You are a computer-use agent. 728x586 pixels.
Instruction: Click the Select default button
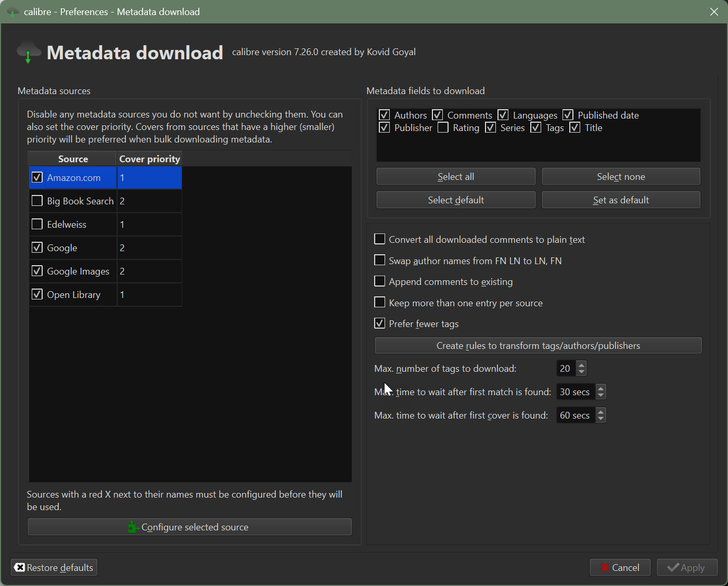tap(456, 200)
